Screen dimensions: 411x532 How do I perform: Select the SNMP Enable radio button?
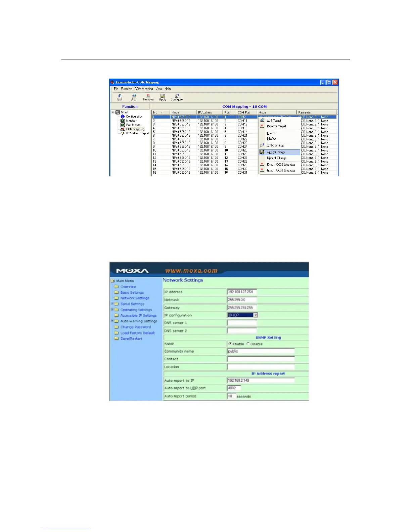tap(230, 344)
